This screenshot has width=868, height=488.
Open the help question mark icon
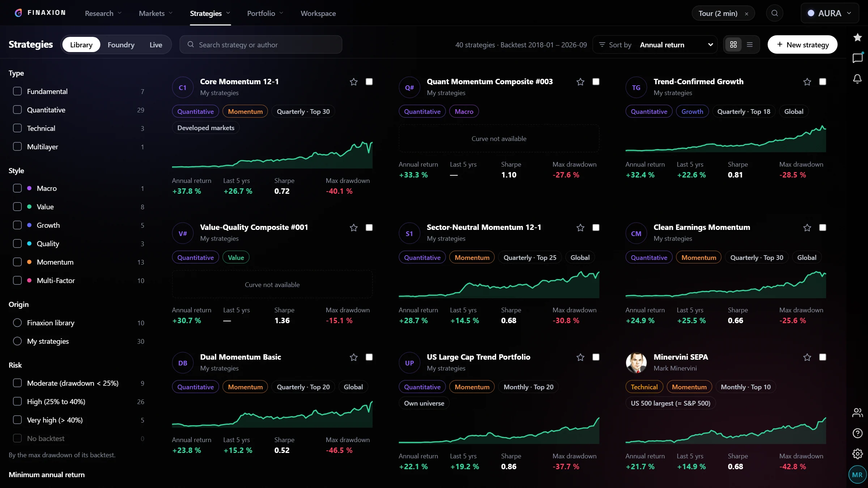[x=858, y=433]
